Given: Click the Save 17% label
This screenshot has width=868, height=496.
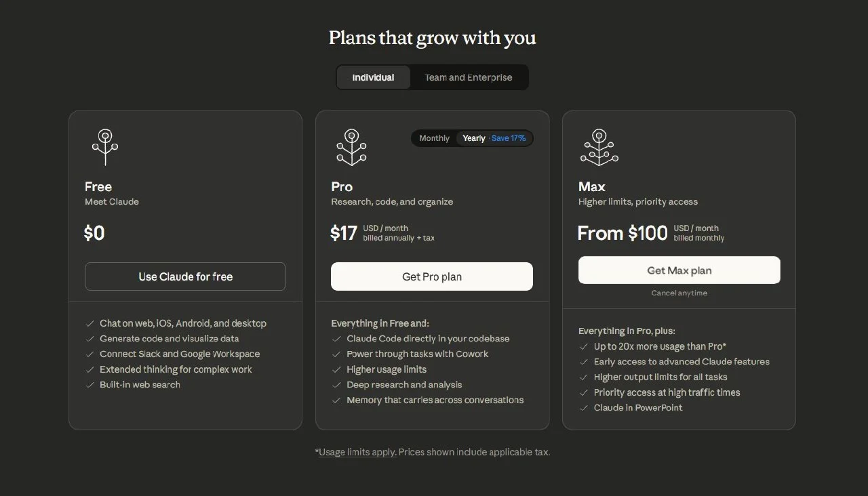Looking at the screenshot, I should (509, 138).
